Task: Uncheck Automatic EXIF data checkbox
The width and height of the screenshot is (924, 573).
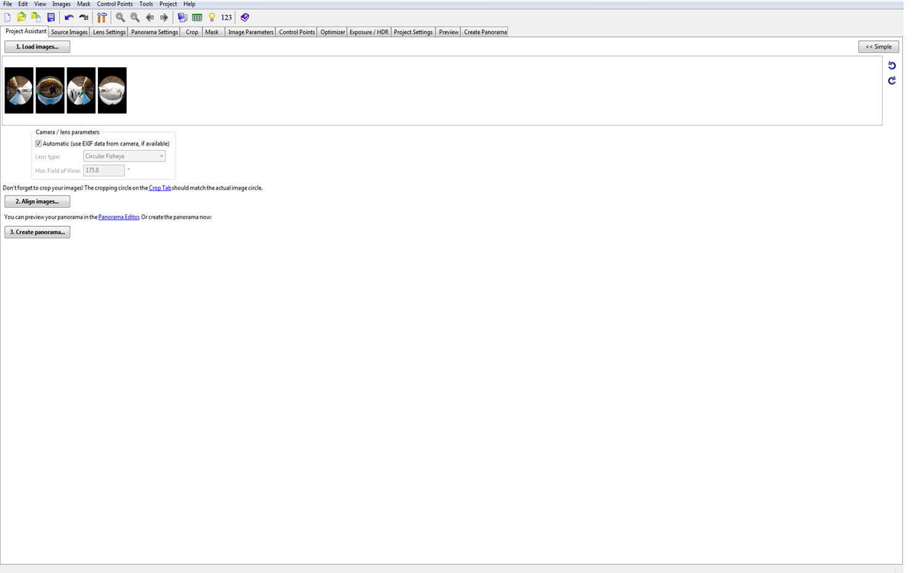Action: (x=38, y=144)
